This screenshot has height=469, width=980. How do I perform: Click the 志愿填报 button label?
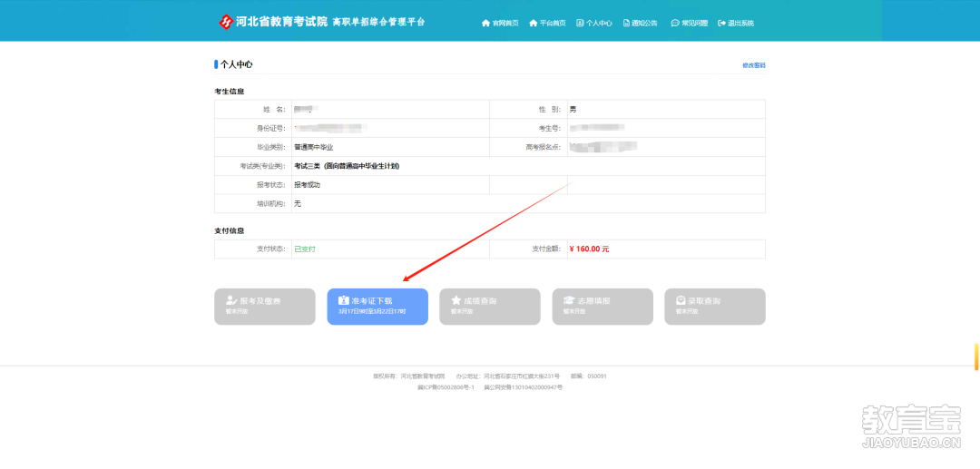pyautogui.click(x=593, y=301)
